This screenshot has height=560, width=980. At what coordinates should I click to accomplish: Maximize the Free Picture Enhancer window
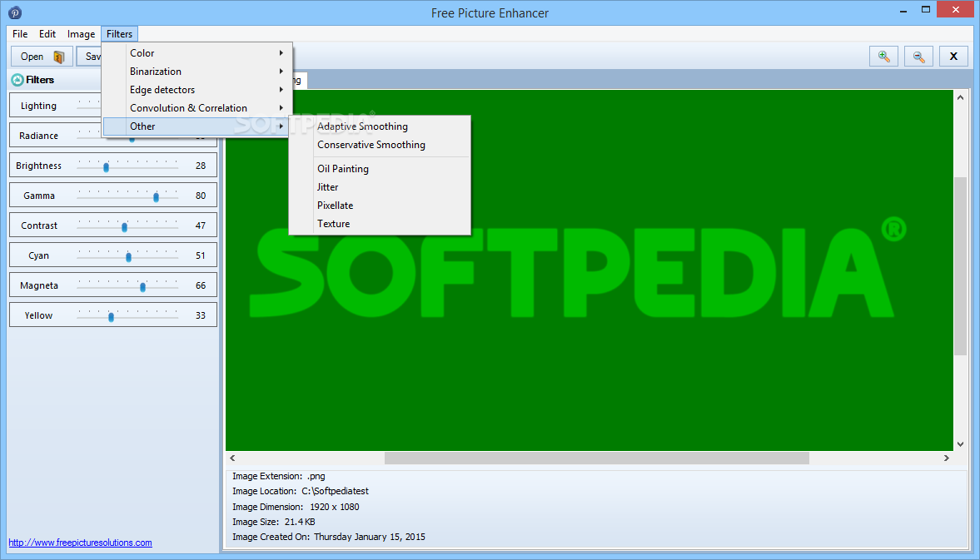click(926, 9)
